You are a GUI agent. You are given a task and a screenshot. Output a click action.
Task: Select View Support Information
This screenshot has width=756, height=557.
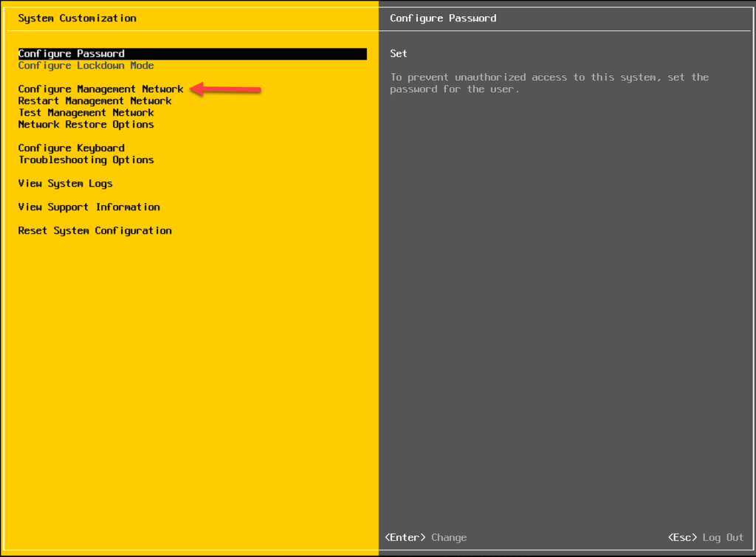[89, 207]
